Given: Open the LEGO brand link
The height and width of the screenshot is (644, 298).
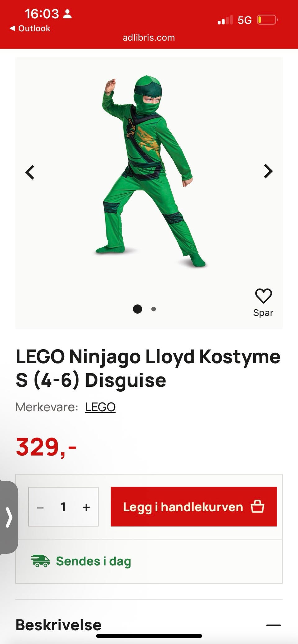Looking at the screenshot, I should pos(100,407).
